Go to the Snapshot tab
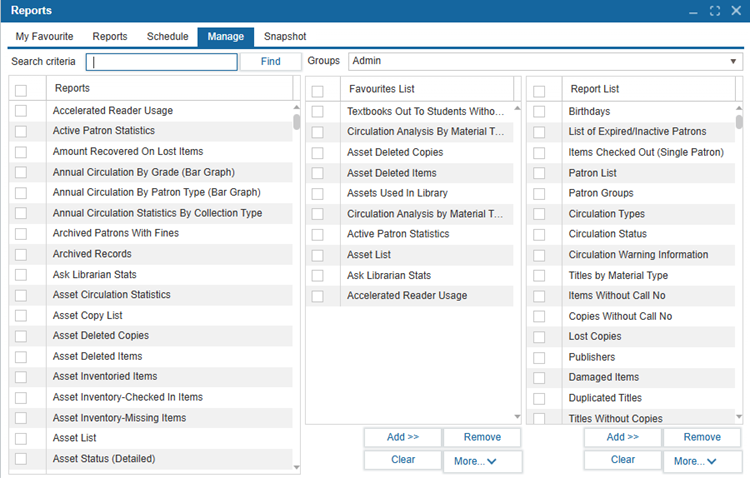750x478 pixels. coord(285,36)
